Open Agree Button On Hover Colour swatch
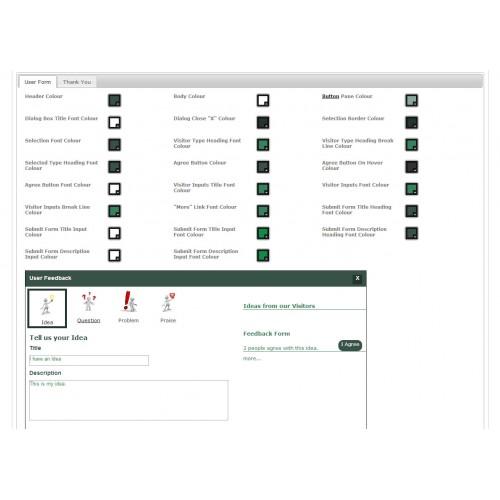This screenshot has height=500, width=500. coord(412,167)
